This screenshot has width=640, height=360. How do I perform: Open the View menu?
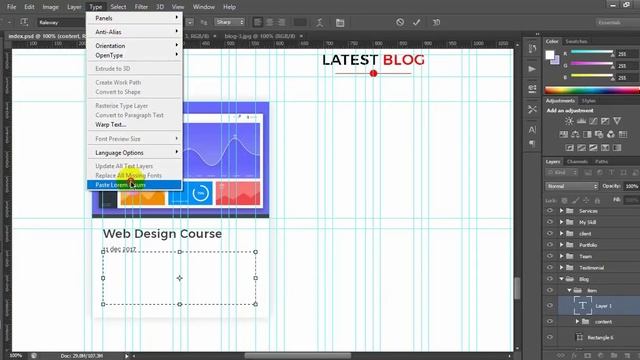click(178, 7)
